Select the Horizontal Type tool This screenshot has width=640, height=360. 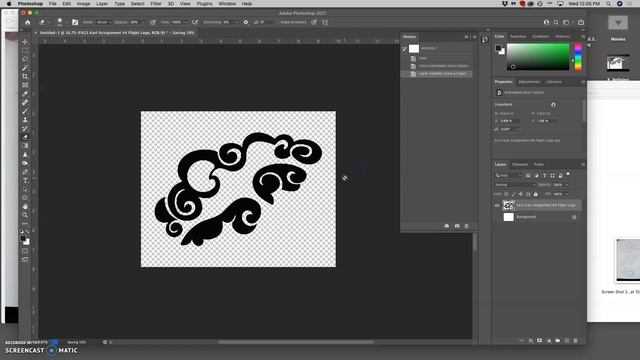coord(25,180)
